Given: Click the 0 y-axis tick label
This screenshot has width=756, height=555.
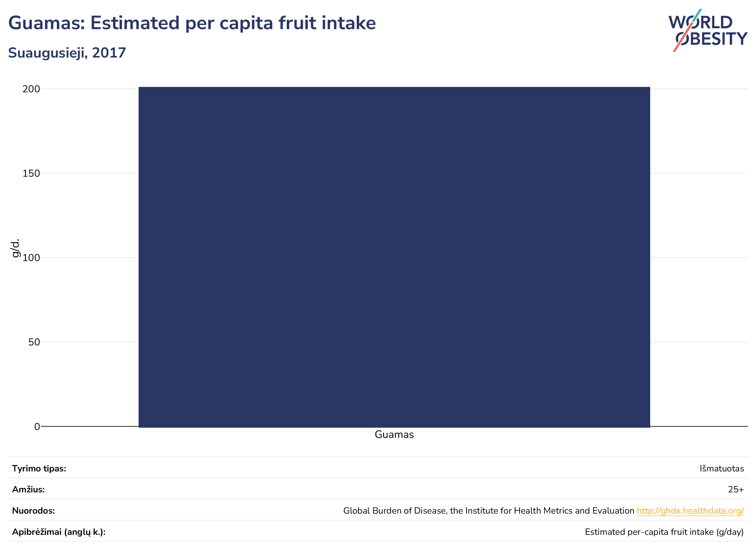Looking at the screenshot, I should click(x=37, y=426).
